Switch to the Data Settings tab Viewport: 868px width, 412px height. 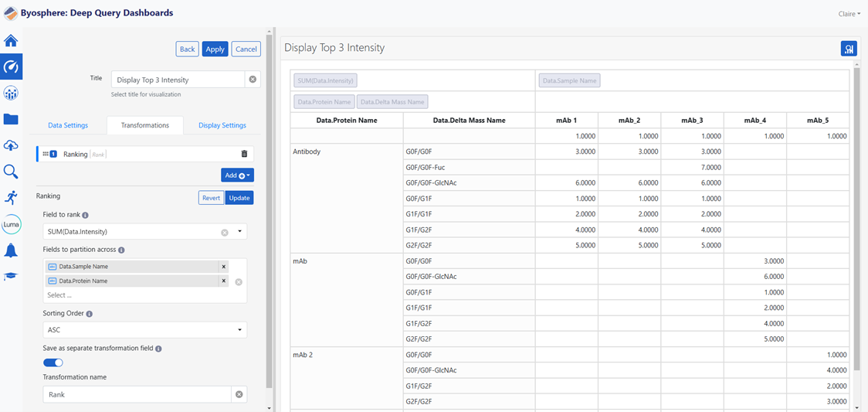[68, 125]
